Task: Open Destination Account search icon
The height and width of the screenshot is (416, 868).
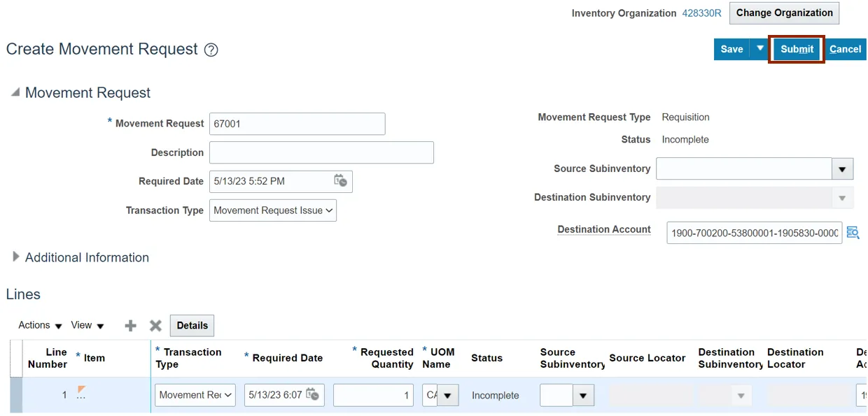Action: [852, 233]
